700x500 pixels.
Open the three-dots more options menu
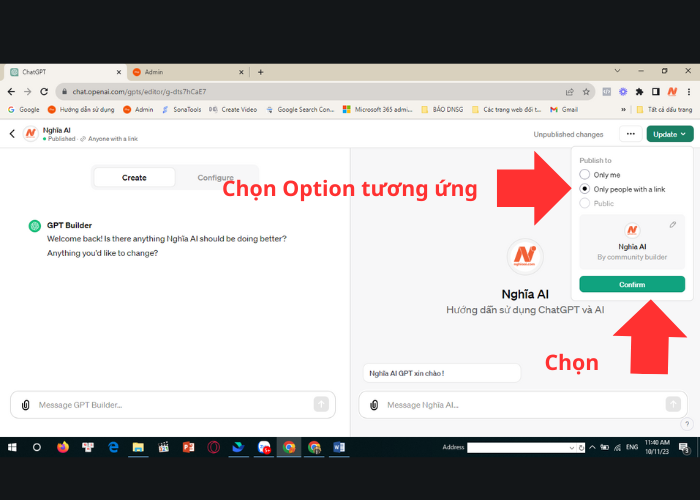pyautogui.click(x=630, y=133)
